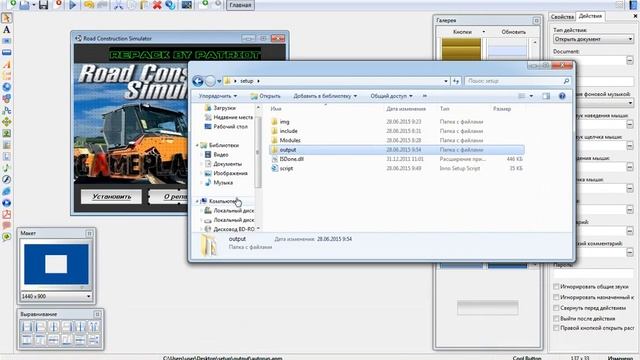Go back with the Explorer back arrow
The width and height of the screenshot is (640, 360).
198,81
